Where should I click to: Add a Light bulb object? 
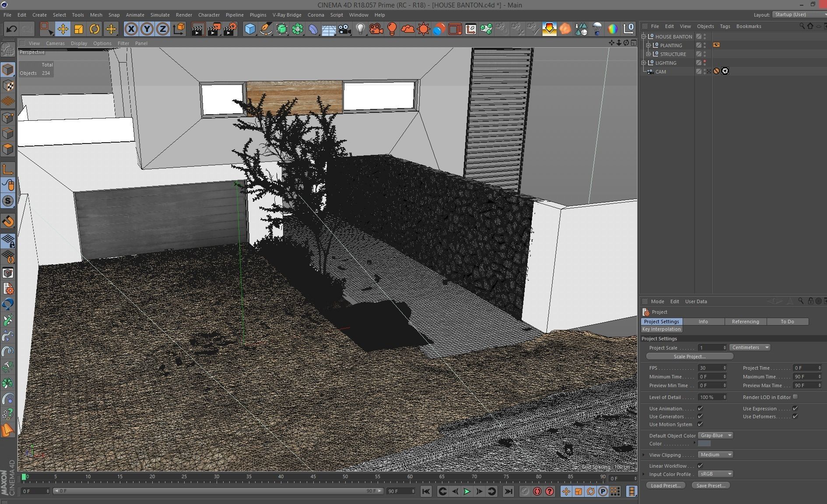[x=361, y=29]
